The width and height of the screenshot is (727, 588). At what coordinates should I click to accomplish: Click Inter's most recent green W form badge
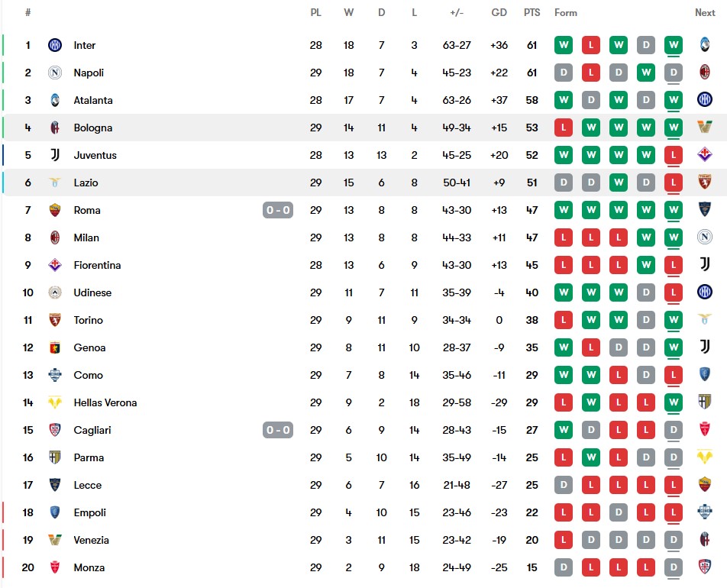point(674,45)
